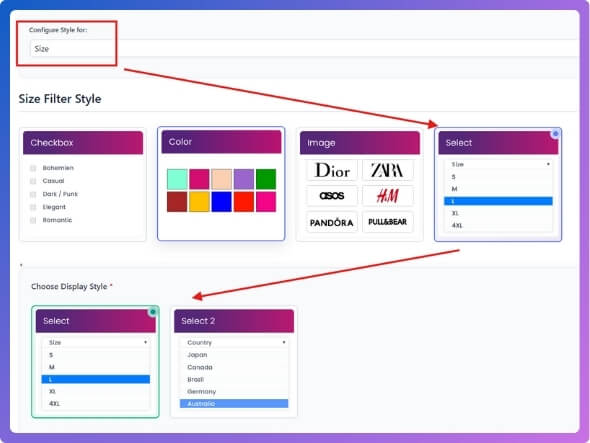
Task: Pick the magenta swatch in top row
Action: pos(199,179)
